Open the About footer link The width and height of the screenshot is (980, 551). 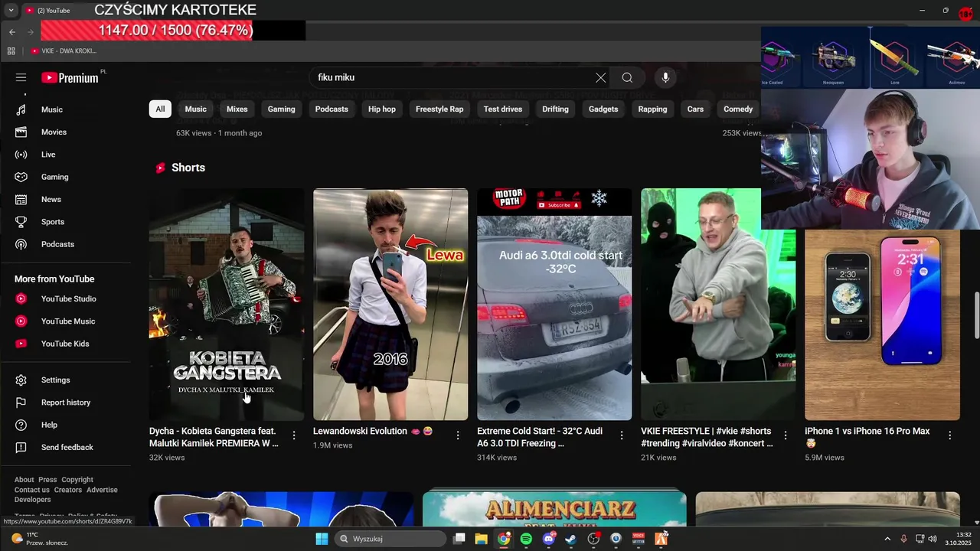24,480
